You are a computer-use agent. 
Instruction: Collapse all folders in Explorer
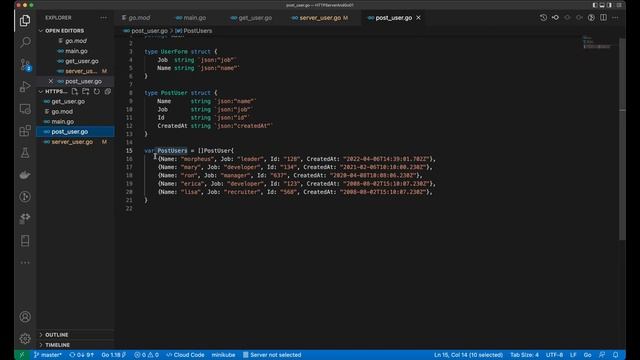click(108, 91)
